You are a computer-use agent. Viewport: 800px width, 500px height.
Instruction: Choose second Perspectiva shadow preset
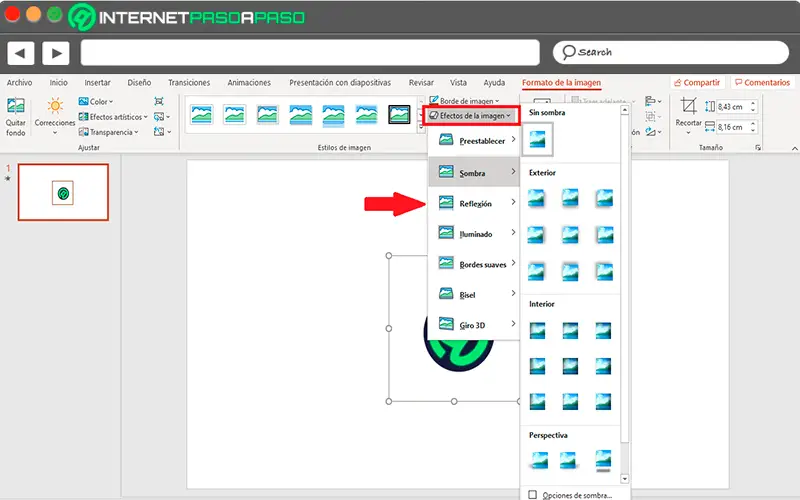tap(568, 460)
